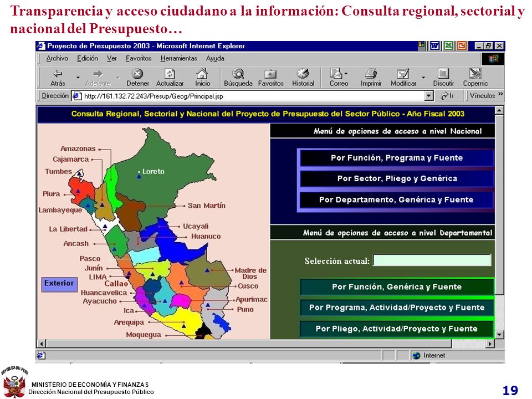Click the Word icon in Office shortcut bar

coord(434,45)
